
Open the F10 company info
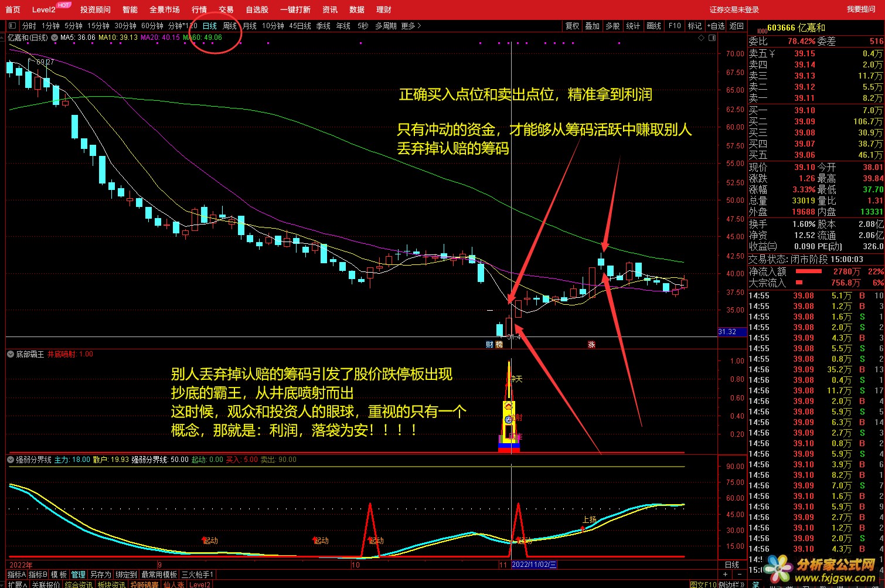tap(675, 26)
